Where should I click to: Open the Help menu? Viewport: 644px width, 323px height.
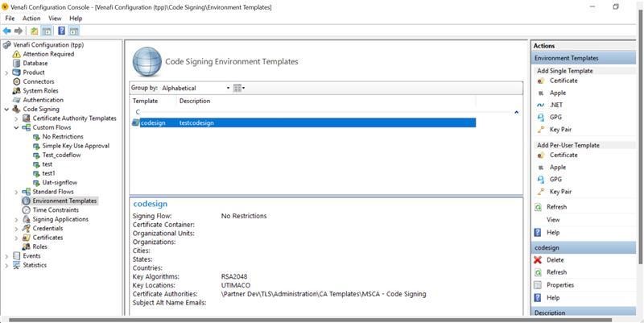(x=76, y=19)
